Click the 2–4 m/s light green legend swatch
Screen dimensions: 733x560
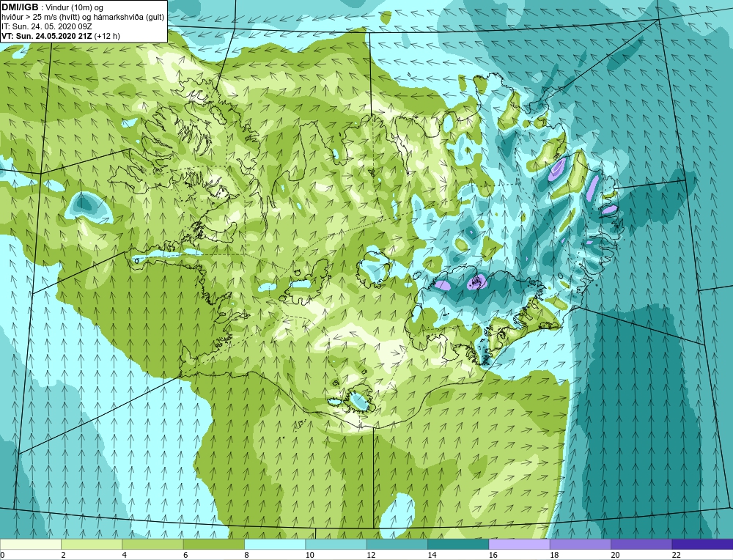pyautogui.click(x=92, y=544)
